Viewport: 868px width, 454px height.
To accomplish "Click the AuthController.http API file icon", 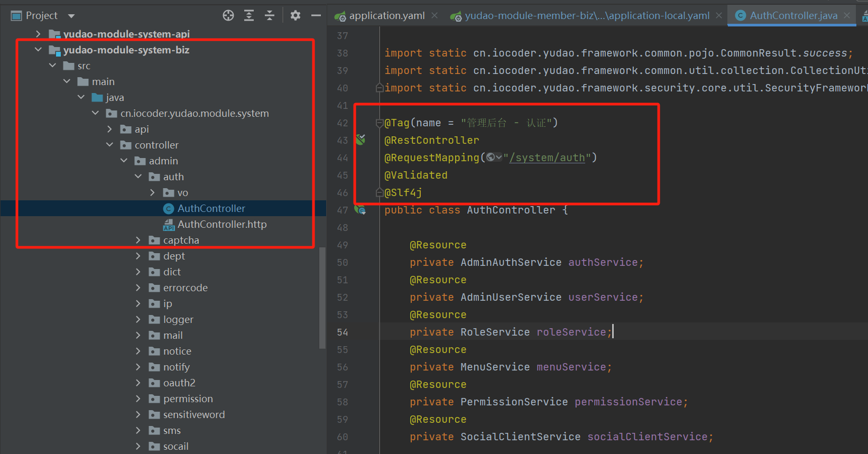I will [x=169, y=225].
